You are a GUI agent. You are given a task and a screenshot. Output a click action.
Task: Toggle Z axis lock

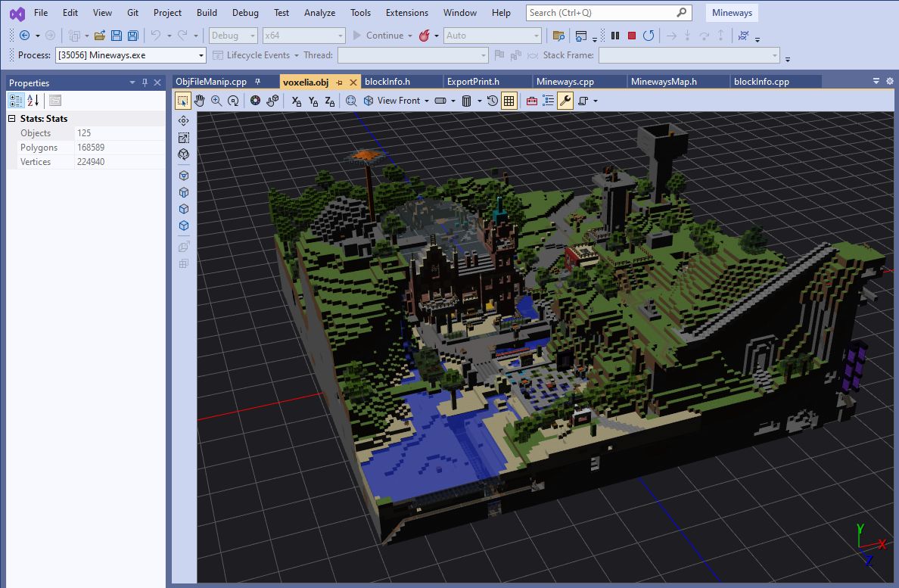click(x=330, y=101)
